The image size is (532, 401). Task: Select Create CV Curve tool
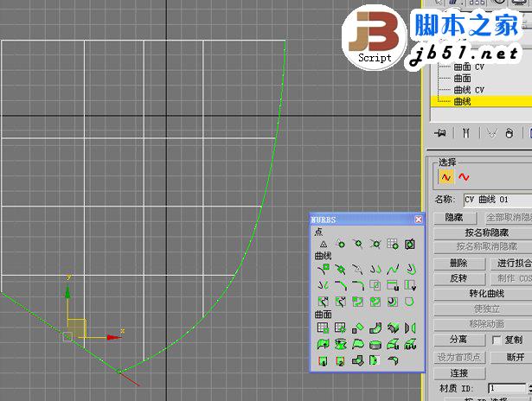[324, 270]
